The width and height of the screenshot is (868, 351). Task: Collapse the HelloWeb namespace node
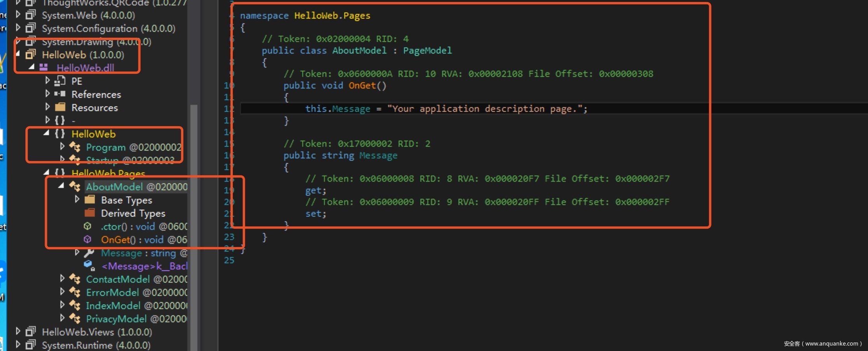click(x=46, y=133)
